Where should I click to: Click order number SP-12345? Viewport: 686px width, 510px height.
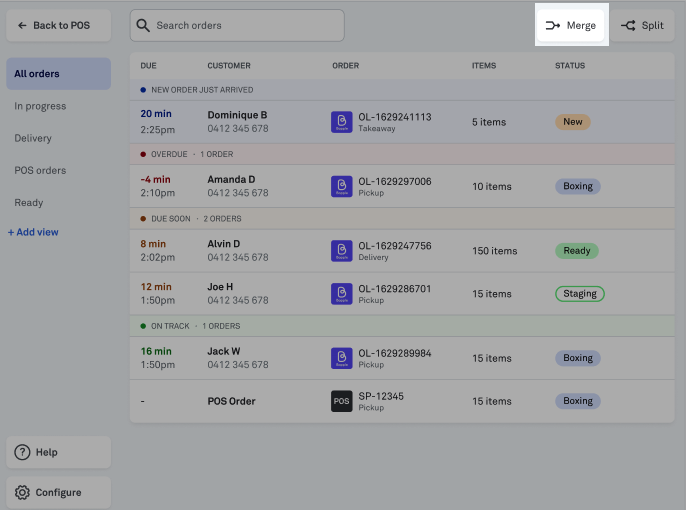tap(381, 396)
